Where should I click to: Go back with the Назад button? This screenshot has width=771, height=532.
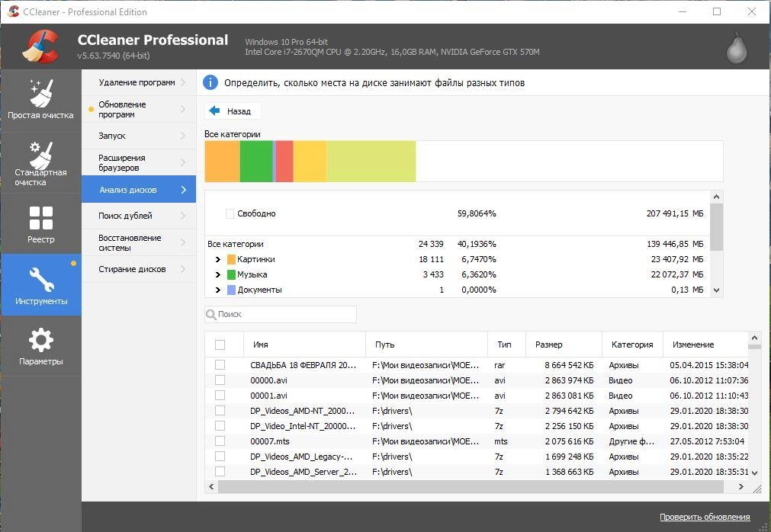tap(233, 111)
